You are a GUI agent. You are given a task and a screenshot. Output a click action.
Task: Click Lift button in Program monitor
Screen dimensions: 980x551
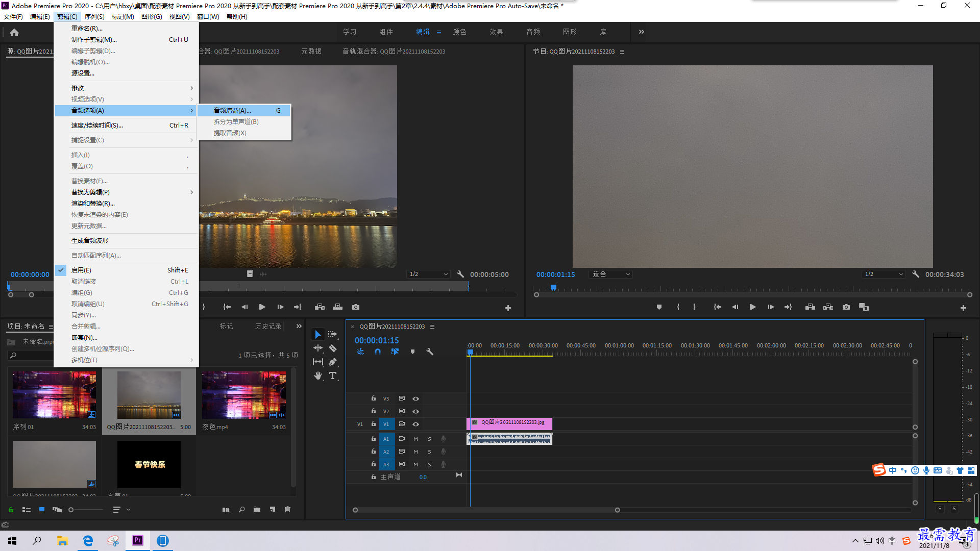810,307
